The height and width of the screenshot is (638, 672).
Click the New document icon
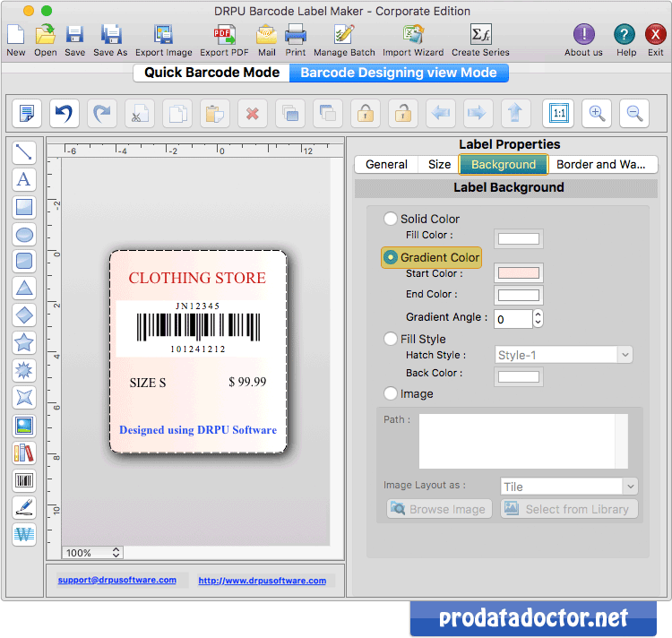(x=16, y=35)
